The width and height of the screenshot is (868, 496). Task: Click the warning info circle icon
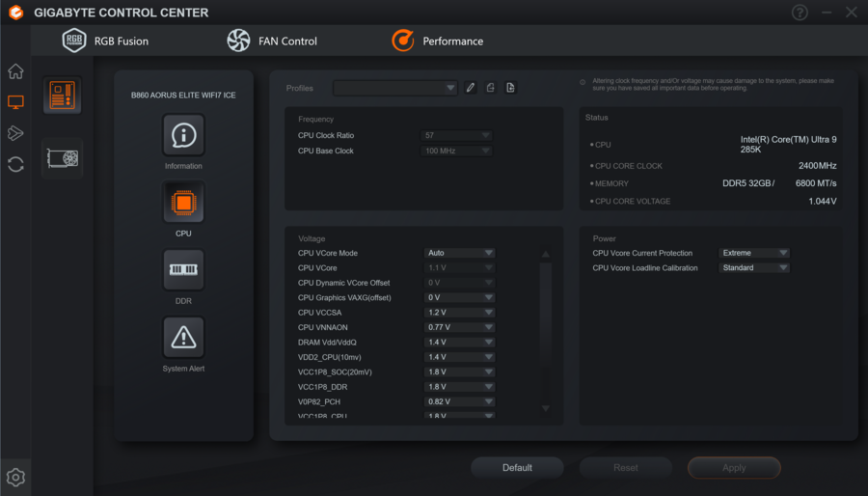(583, 82)
